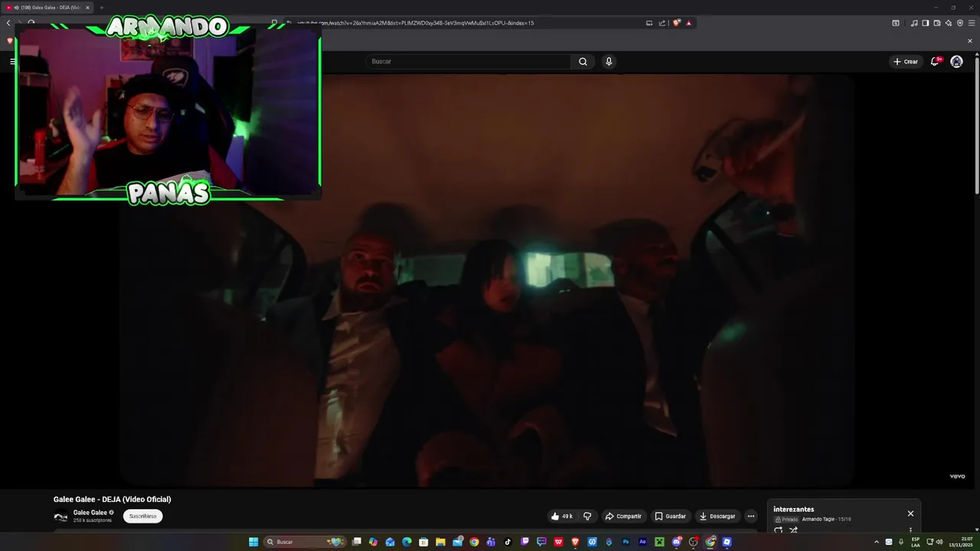Open Microsoft Edge from the taskbar
The width and height of the screenshot is (980, 551).
pyautogui.click(x=407, y=542)
